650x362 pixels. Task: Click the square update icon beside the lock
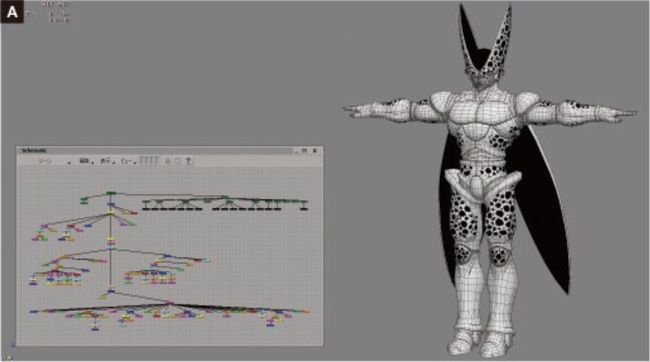(x=178, y=161)
